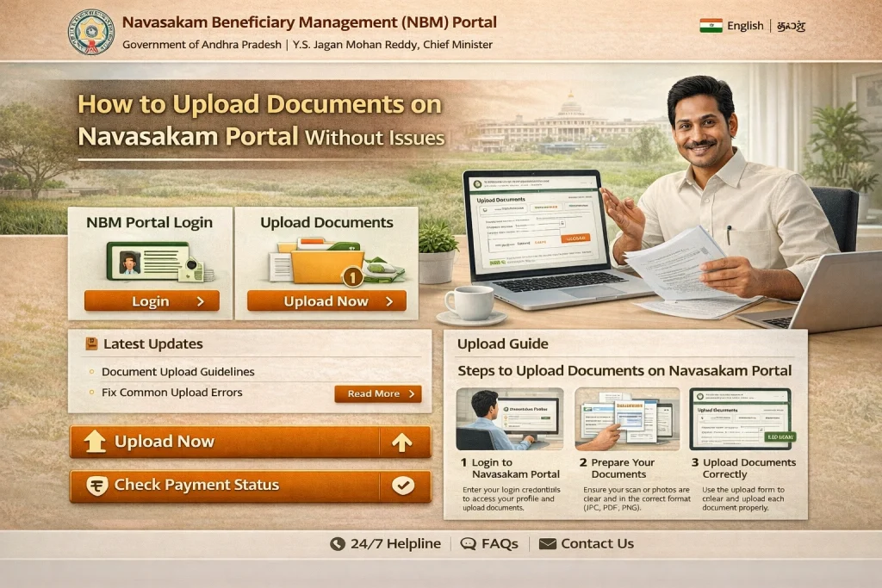Click the Navasakam Beneficiary Management Portal title
This screenshot has height=588, width=882.
click(x=309, y=22)
